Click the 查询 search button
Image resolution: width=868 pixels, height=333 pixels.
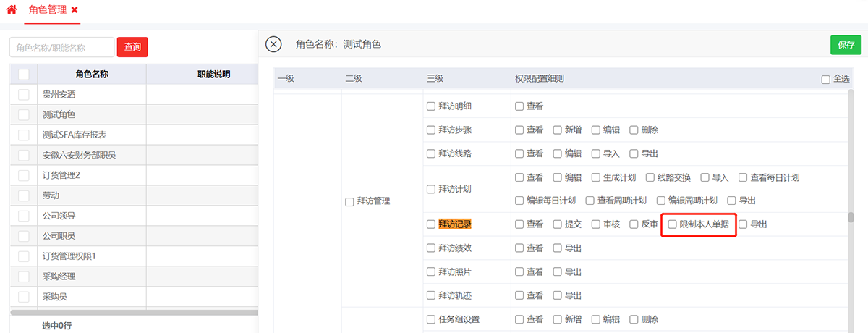pyautogui.click(x=132, y=47)
